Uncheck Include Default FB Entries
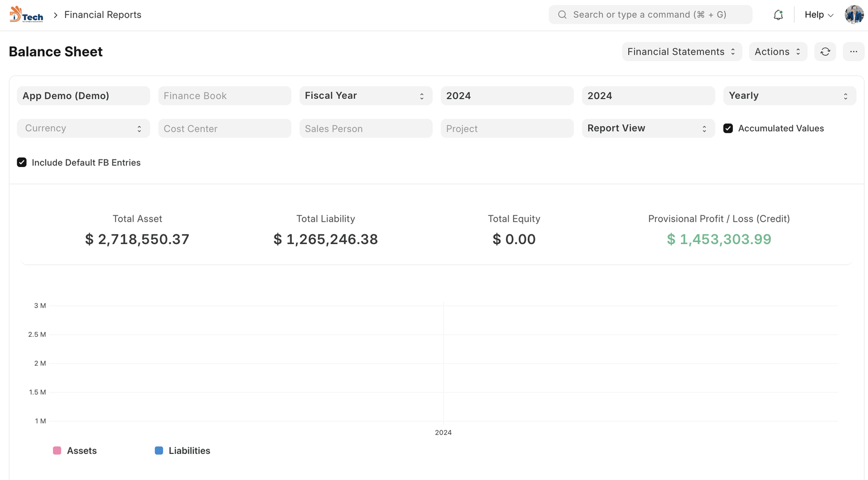Viewport: 868px width, 480px height. [x=22, y=163]
